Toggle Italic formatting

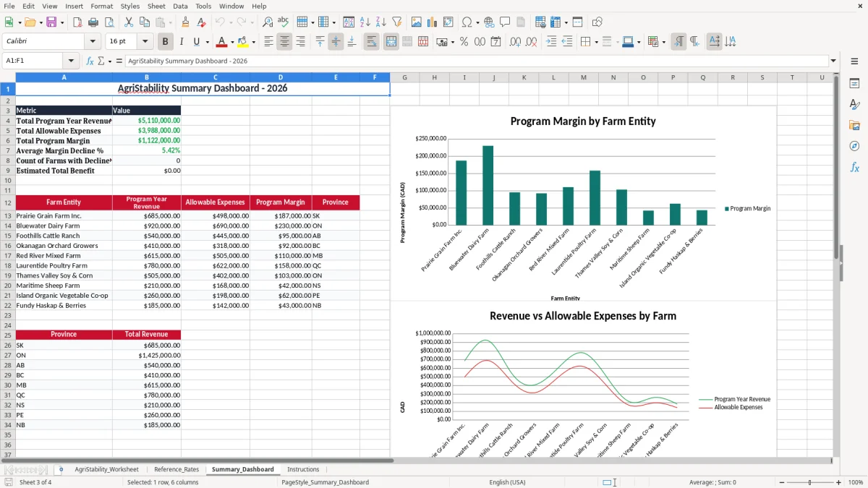tap(181, 42)
